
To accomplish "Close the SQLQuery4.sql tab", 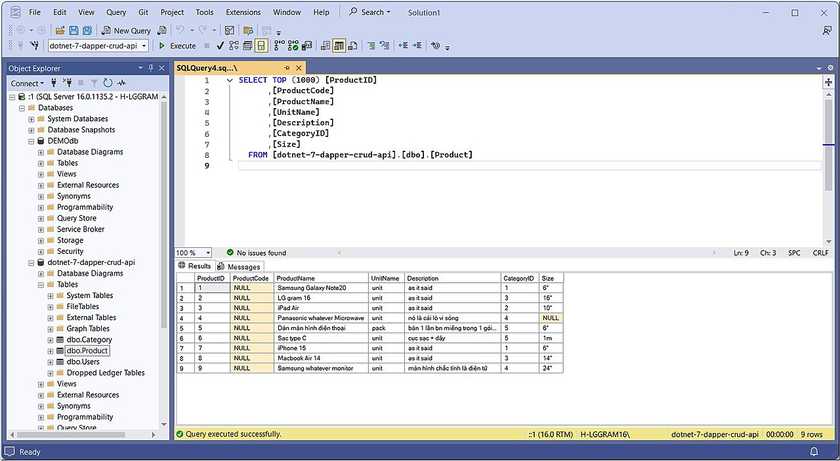I will click(299, 68).
